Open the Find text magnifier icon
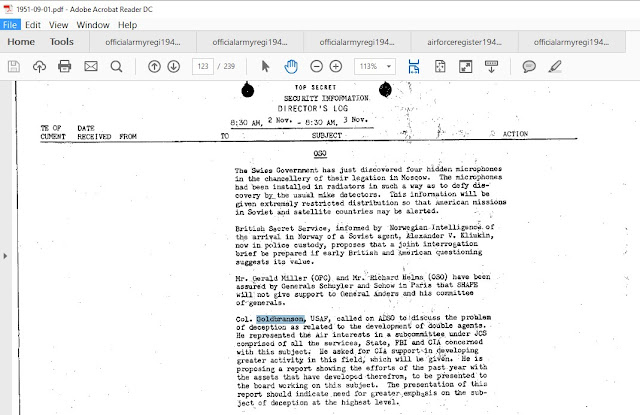This screenshot has width=640, height=415. 116,66
